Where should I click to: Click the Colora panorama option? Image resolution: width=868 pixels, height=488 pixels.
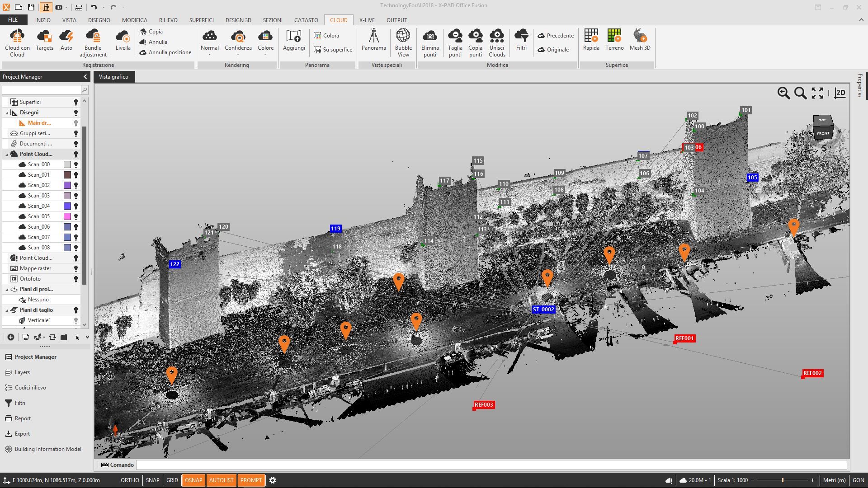pyautogui.click(x=326, y=36)
